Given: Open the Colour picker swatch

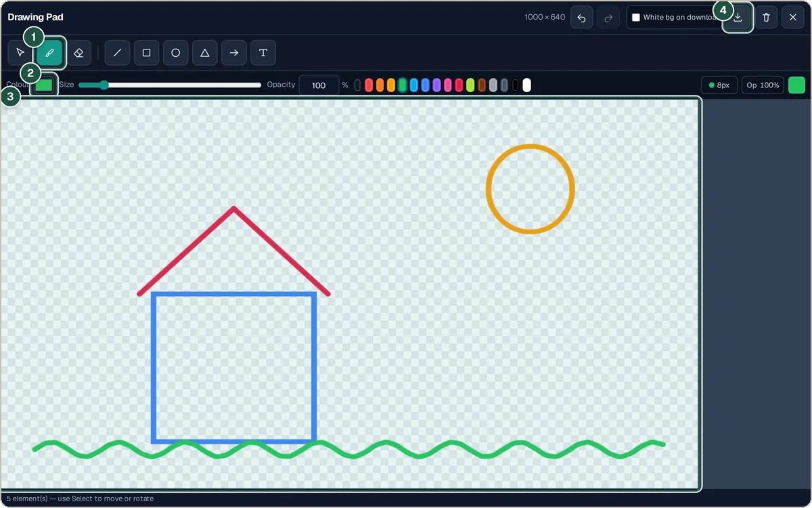Looking at the screenshot, I should click(x=44, y=85).
